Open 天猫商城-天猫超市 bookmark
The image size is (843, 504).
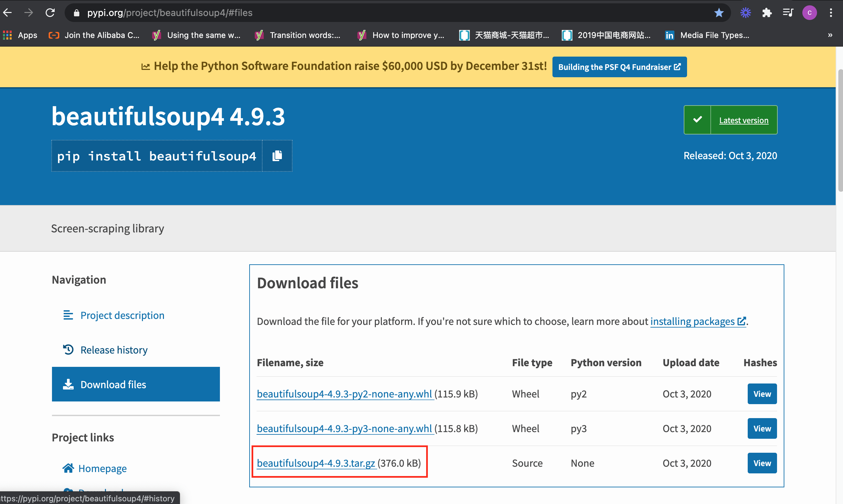coord(504,35)
